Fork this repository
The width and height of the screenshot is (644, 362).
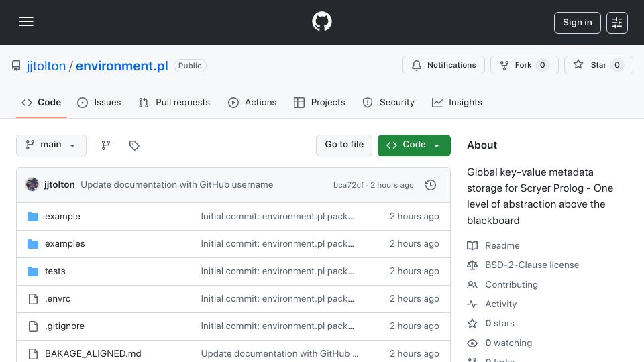click(524, 65)
